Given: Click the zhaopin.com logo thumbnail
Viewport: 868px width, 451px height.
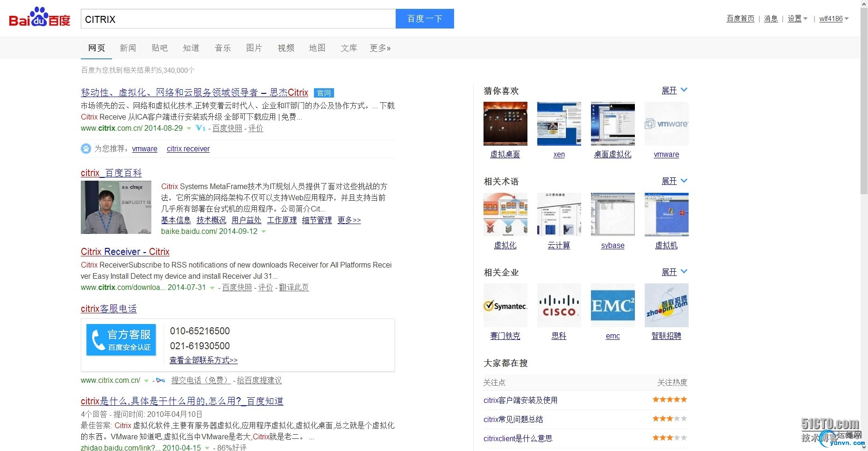Looking at the screenshot, I should 666,305.
